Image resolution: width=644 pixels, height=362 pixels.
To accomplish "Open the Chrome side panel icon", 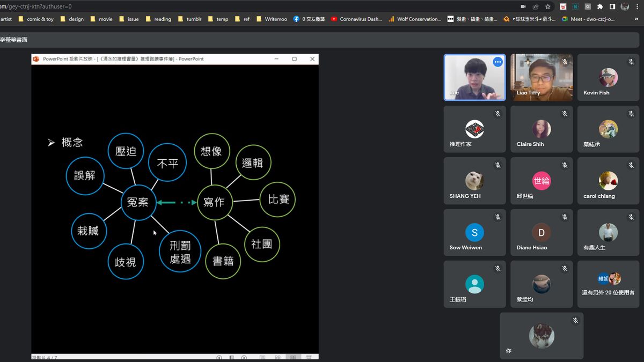I will click(x=612, y=6).
